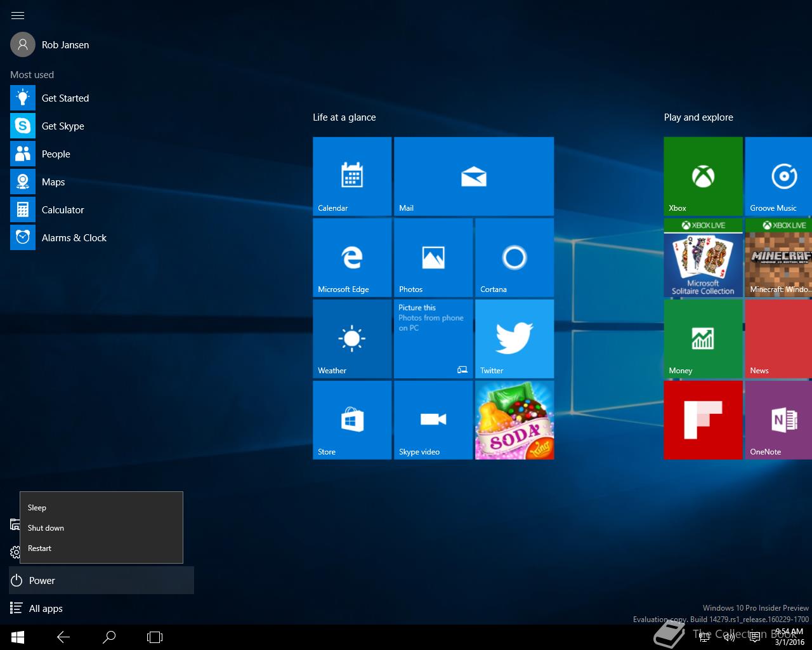
Task: Open the Xbox tile
Action: point(703,176)
